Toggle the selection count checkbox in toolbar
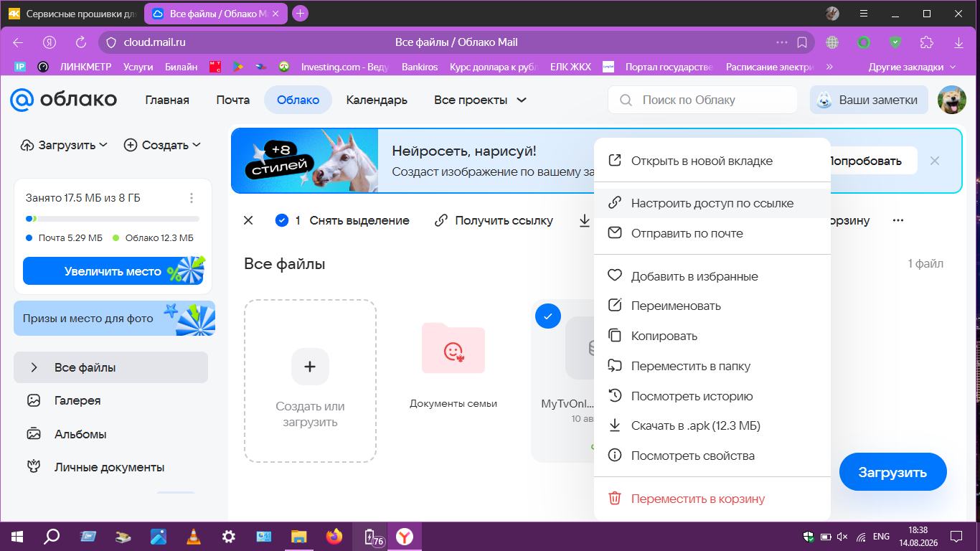The image size is (980, 551). pyautogui.click(x=282, y=221)
